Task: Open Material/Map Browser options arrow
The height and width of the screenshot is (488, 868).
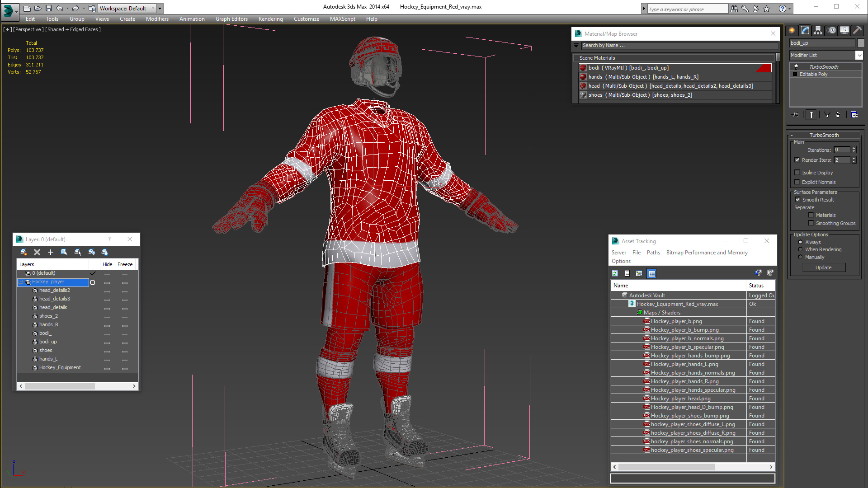Action: [x=576, y=45]
